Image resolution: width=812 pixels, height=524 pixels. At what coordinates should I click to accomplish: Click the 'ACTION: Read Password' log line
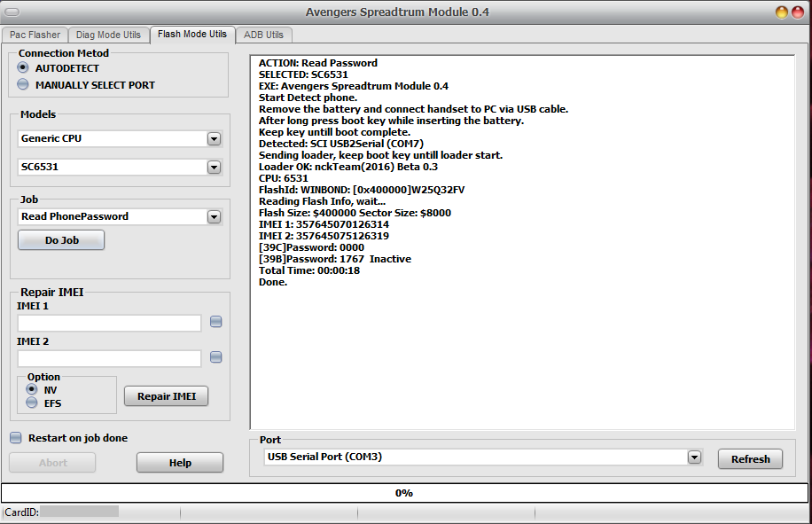(x=318, y=63)
